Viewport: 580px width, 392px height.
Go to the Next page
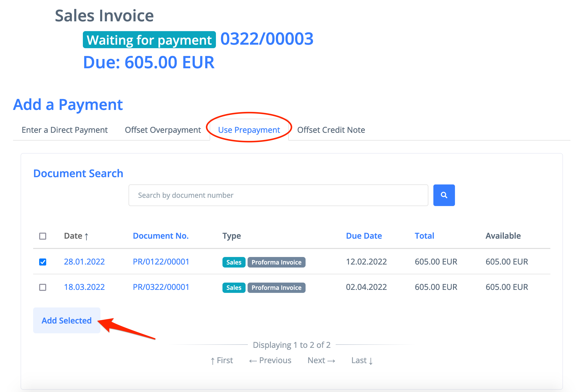(321, 360)
